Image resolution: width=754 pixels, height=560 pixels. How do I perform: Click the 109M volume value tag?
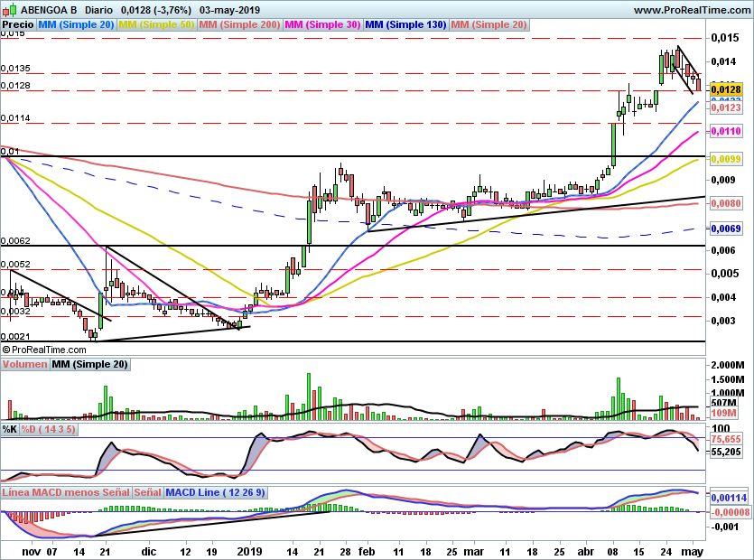pyautogui.click(x=723, y=413)
